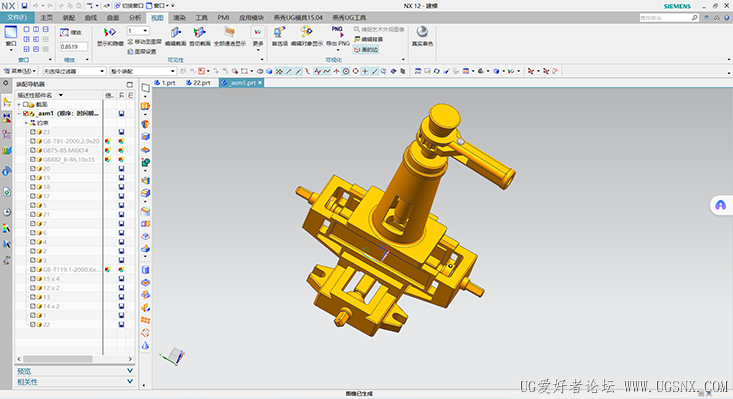The image size is (733, 399).
Task: Open the Constraint Navigator sidebar icon
Action: coord(7,118)
